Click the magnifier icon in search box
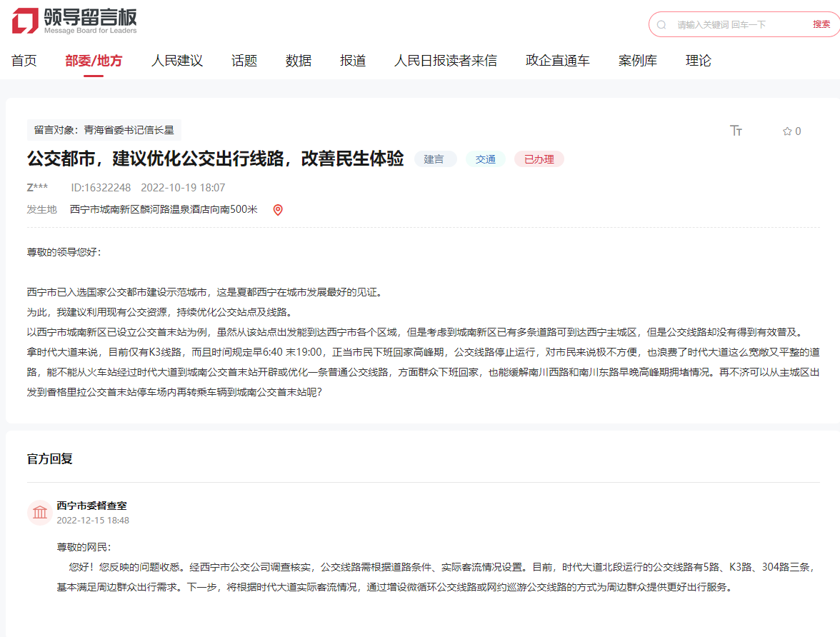Image resolution: width=840 pixels, height=637 pixels. [x=661, y=24]
